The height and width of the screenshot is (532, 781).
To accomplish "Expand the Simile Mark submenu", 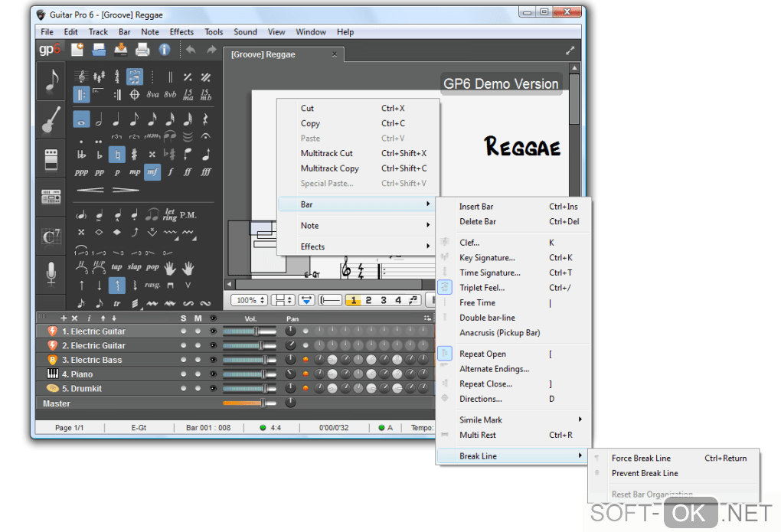I will click(514, 420).
